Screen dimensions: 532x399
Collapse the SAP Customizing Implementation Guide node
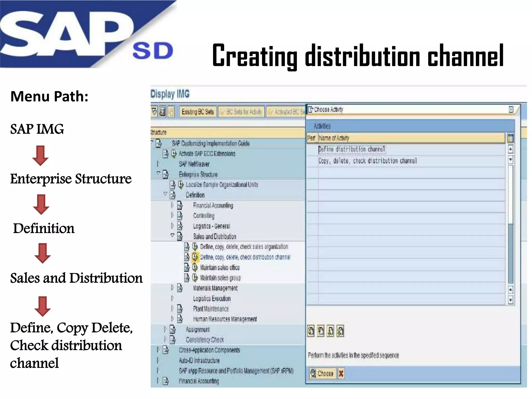coord(152,143)
